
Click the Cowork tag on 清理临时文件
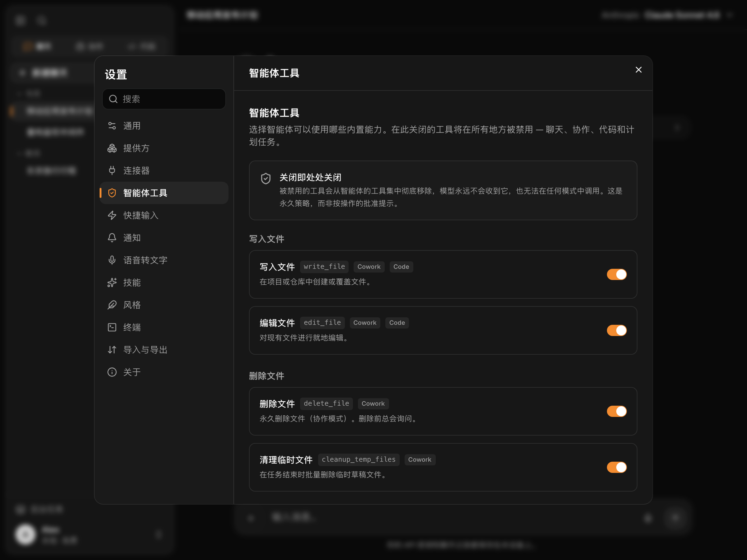point(420,460)
